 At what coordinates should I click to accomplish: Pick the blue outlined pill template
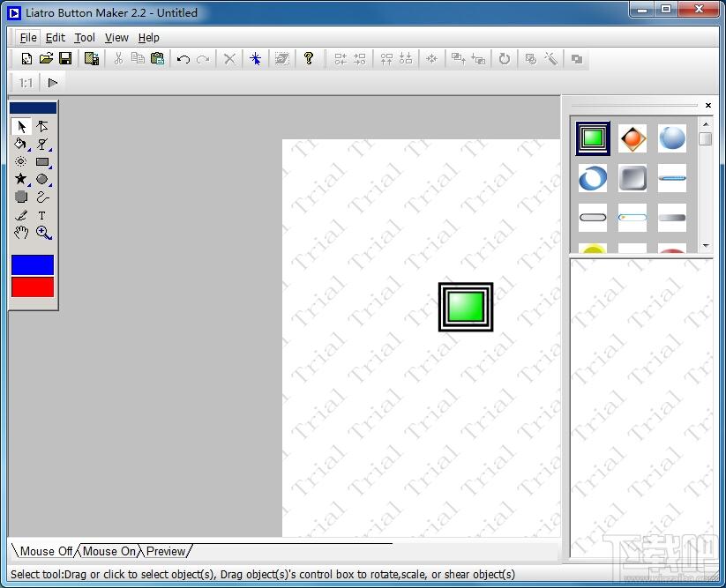632,218
